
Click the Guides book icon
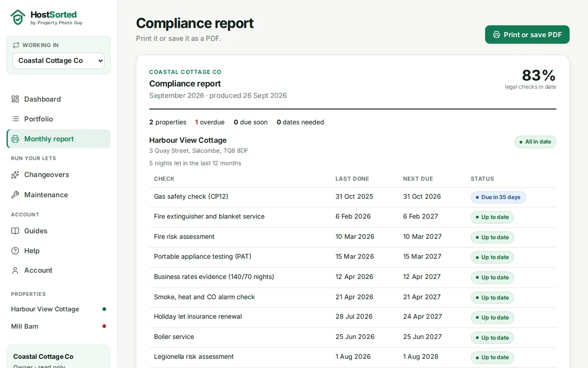(15, 231)
